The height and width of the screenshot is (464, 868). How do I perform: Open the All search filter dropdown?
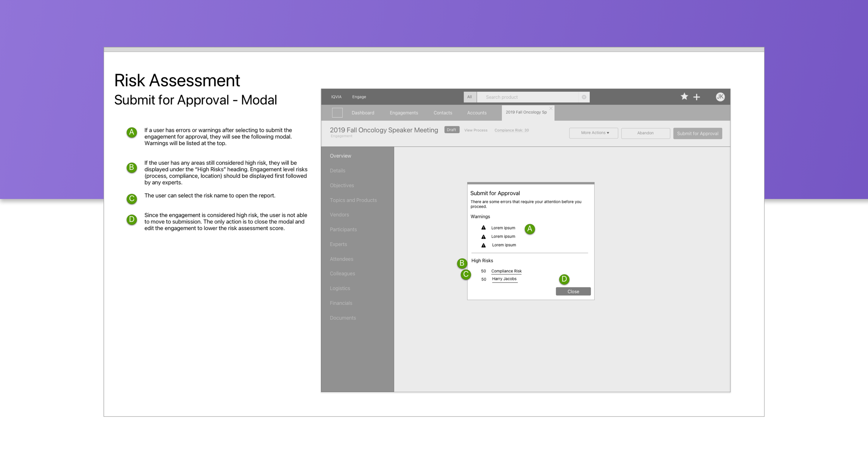(469, 97)
